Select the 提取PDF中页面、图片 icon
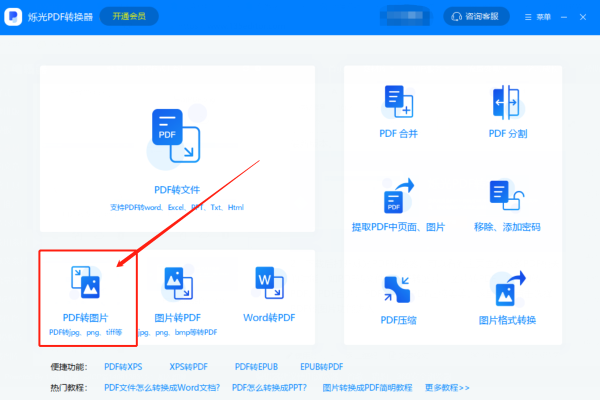 [x=398, y=196]
